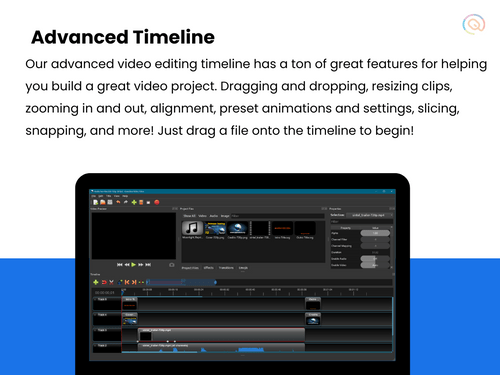Toggle the Razor tool scissors icon
The height and width of the screenshot is (375, 500).
(111, 282)
